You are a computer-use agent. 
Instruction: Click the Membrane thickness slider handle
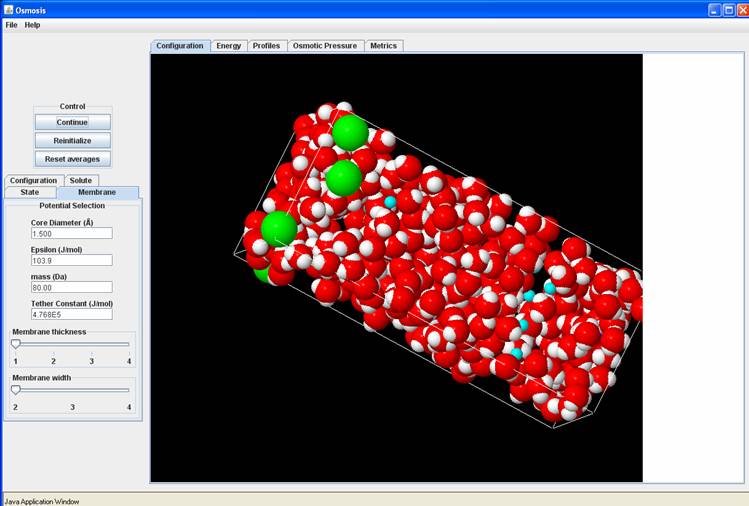[15, 344]
